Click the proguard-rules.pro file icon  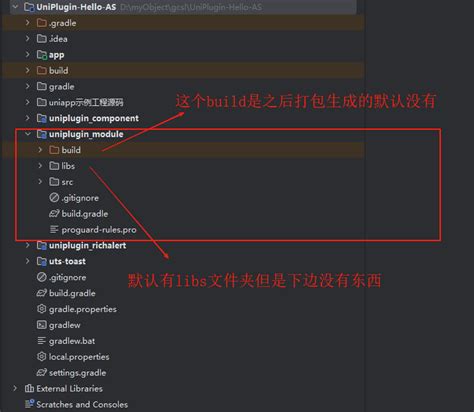54,229
